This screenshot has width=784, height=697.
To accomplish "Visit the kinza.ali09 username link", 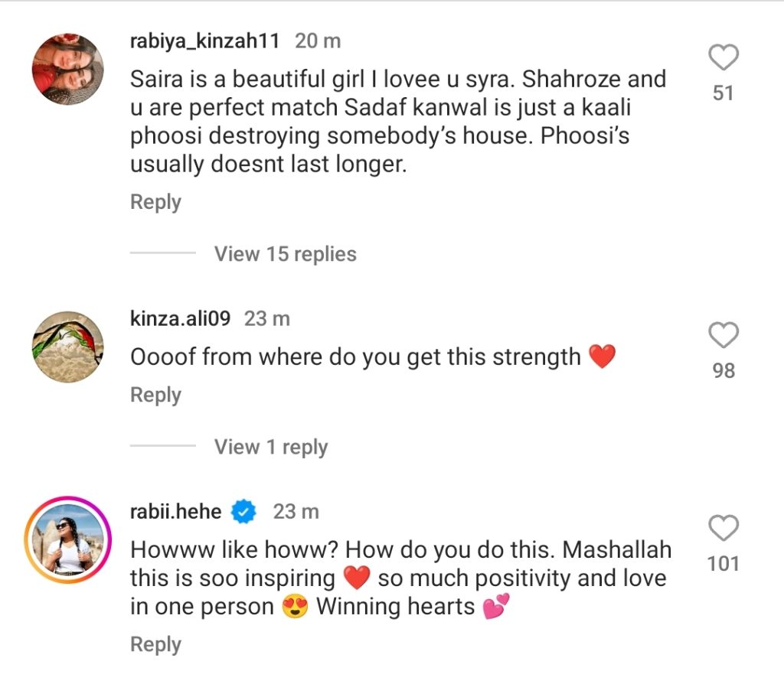I will click(180, 318).
